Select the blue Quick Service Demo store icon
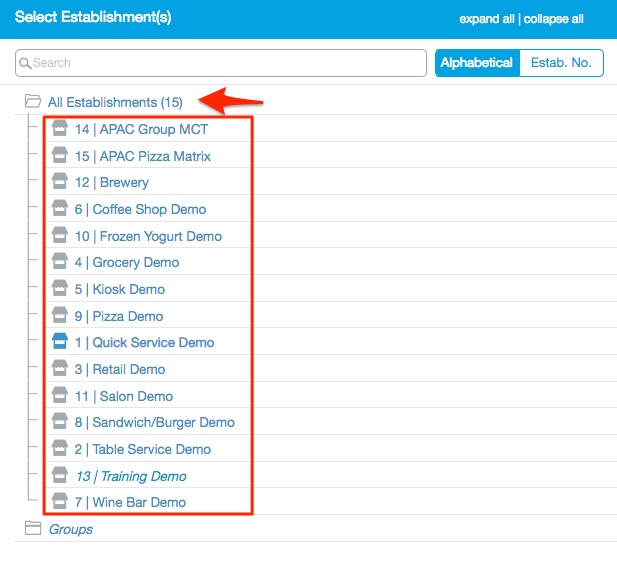Viewport: 617px width, 566px height. click(60, 342)
